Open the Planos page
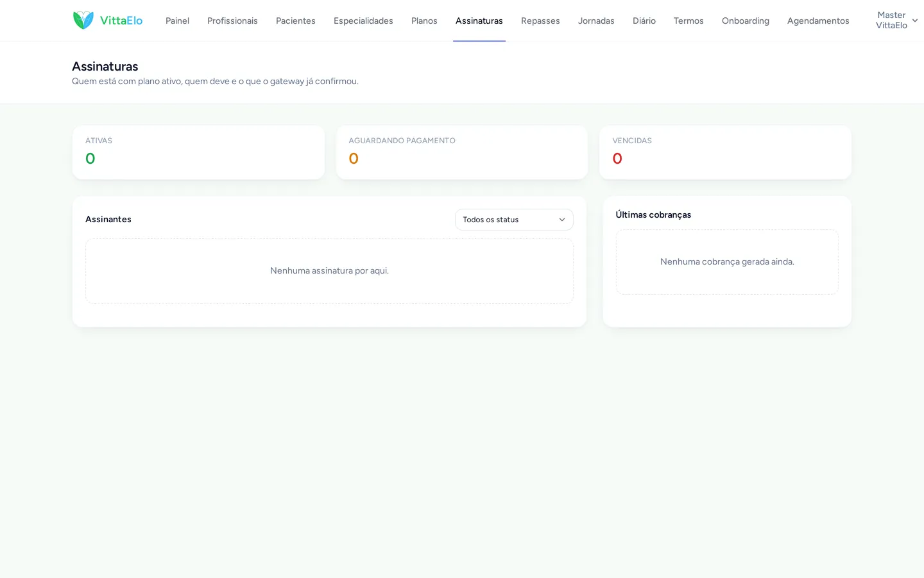 pyautogui.click(x=424, y=21)
